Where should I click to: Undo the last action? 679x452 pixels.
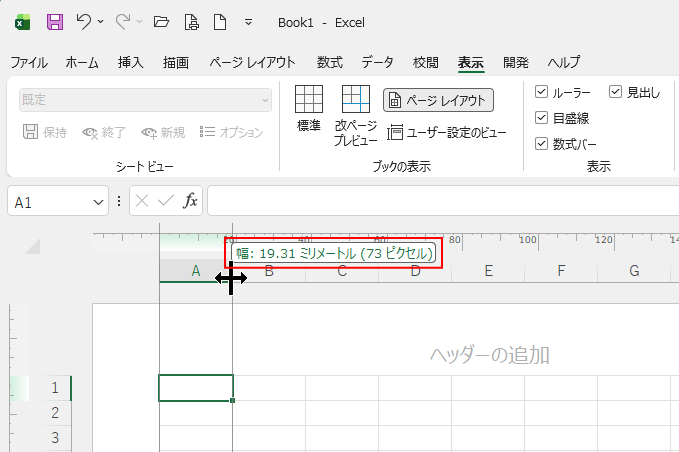tap(84, 21)
